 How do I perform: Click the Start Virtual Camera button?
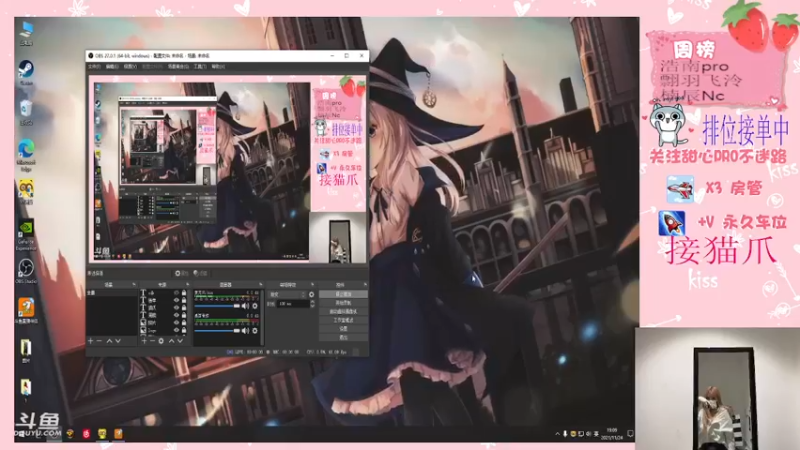[343, 312]
